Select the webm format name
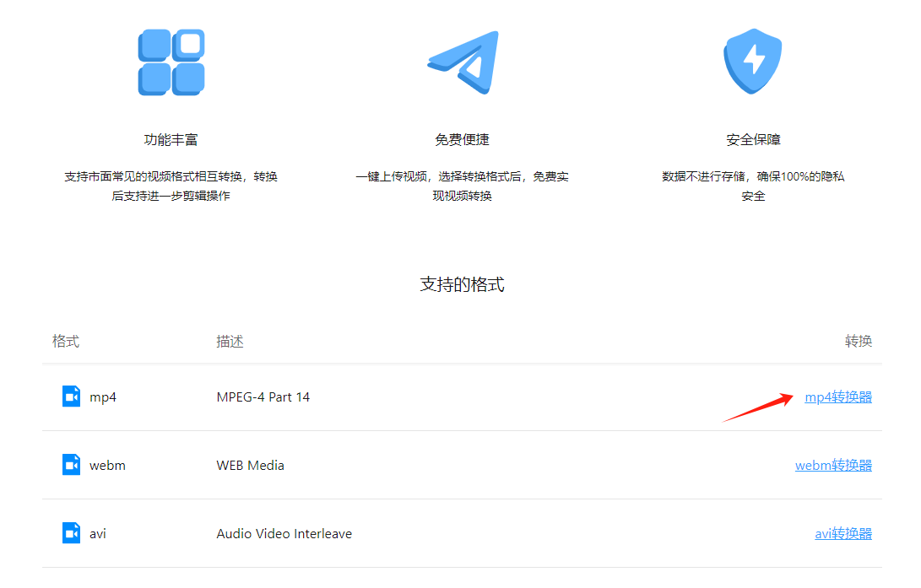 click(x=107, y=466)
